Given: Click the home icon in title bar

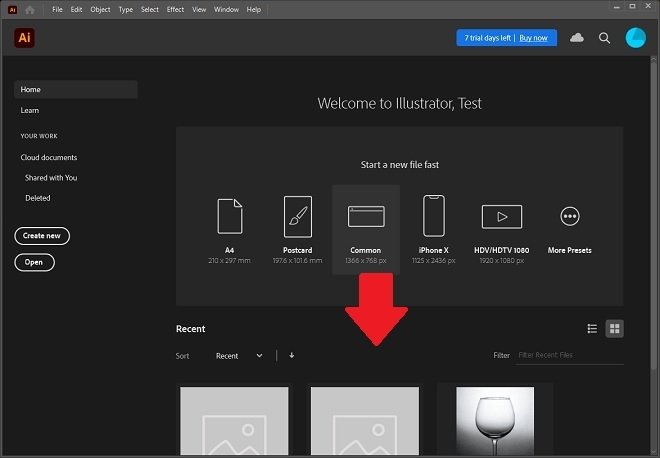Looking at the screenshot, I should (x=29, y=10).
